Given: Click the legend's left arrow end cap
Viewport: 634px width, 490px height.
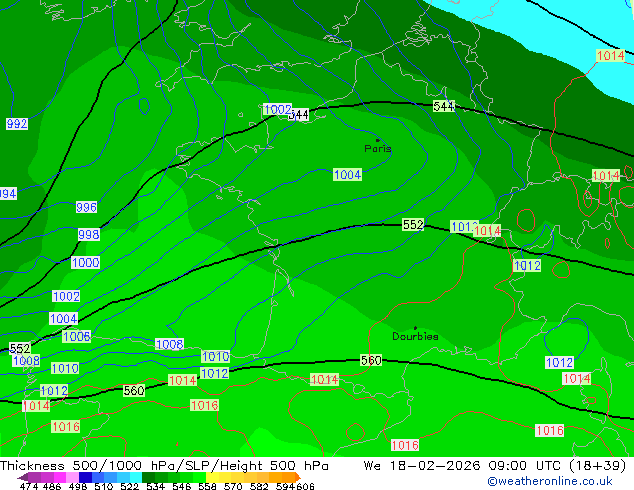Looking at the screenshot, I should coord(23,478).
